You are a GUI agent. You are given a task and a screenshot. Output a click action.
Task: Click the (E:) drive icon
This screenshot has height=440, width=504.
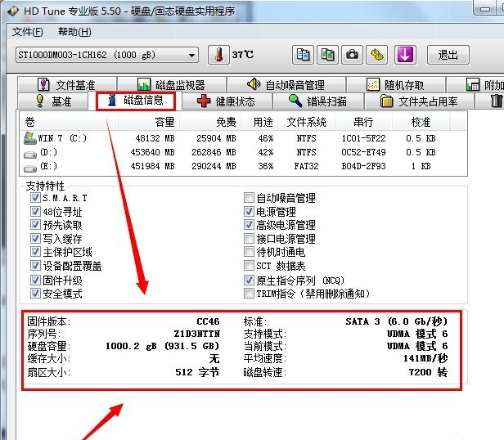tap(30, 168)
